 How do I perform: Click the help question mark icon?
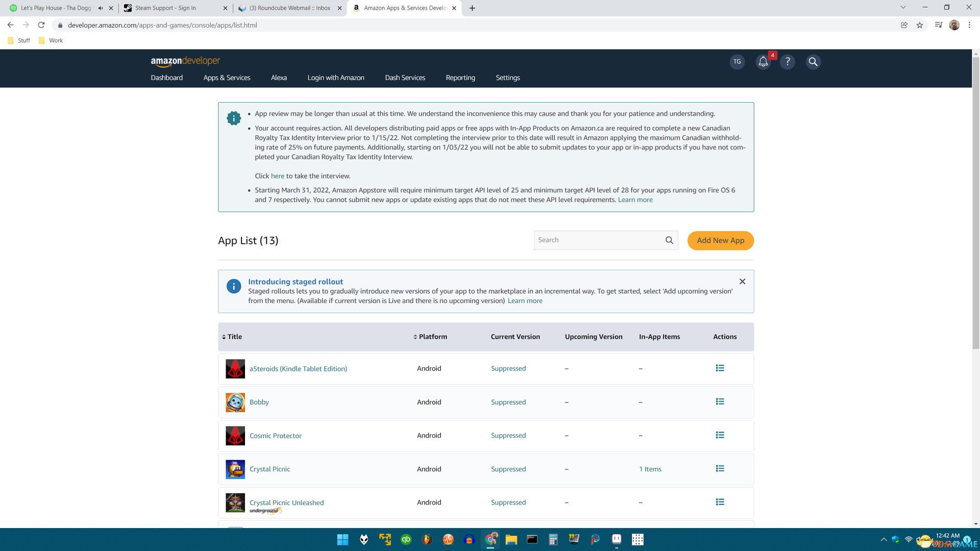(x=788, y=62)
